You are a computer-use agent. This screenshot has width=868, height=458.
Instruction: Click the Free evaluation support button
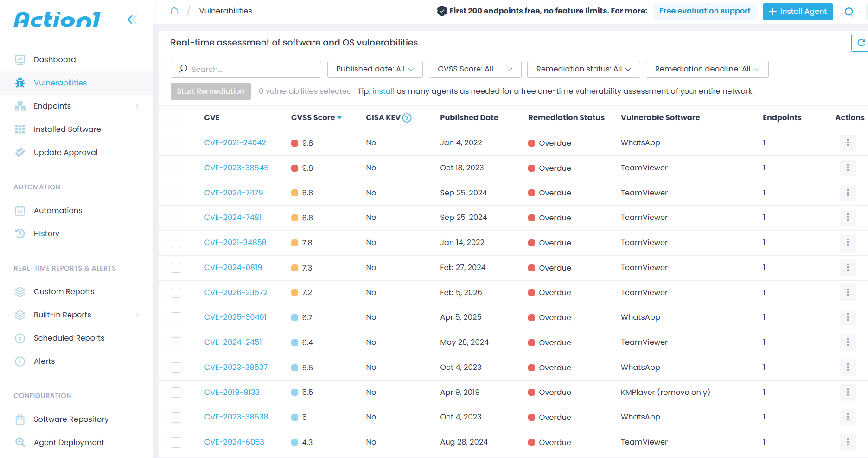[705, 11]
